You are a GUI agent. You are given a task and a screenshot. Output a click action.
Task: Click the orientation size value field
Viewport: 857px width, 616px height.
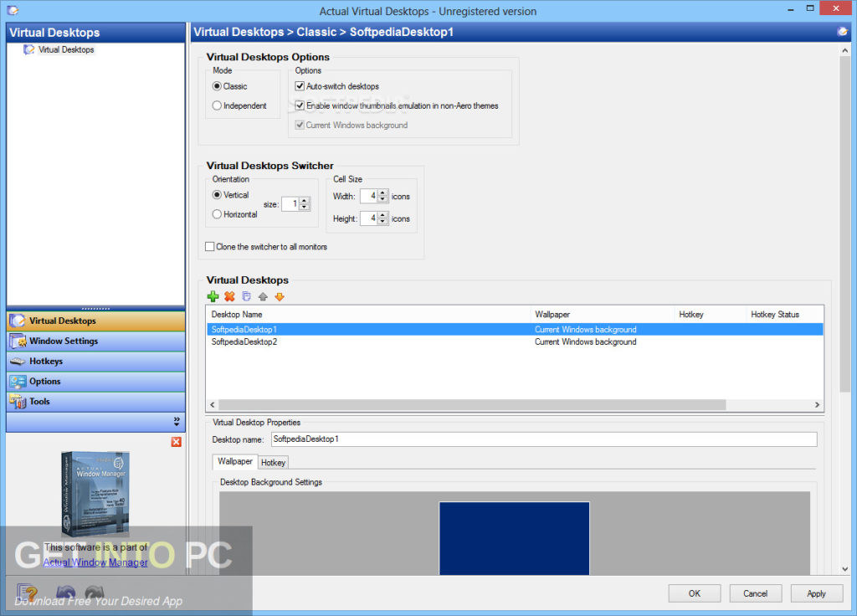coord(290,204)
